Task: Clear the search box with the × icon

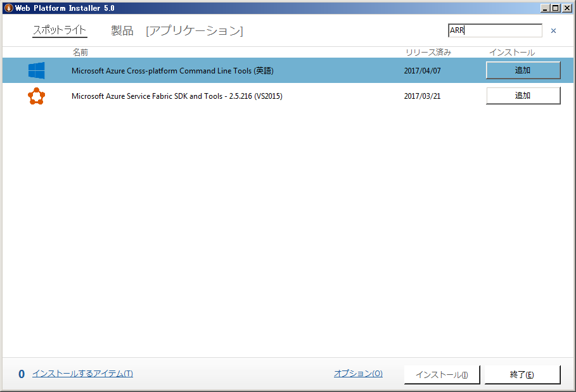Action: point(553,31)
